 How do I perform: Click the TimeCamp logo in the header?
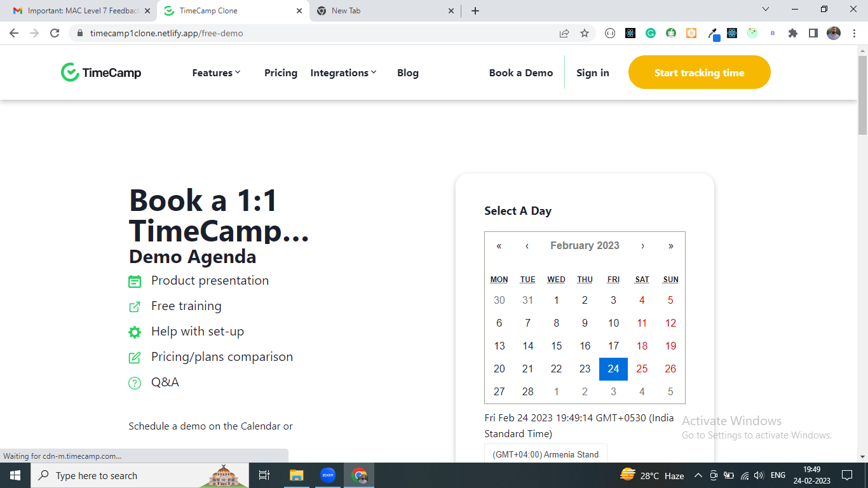coord(100,72)
